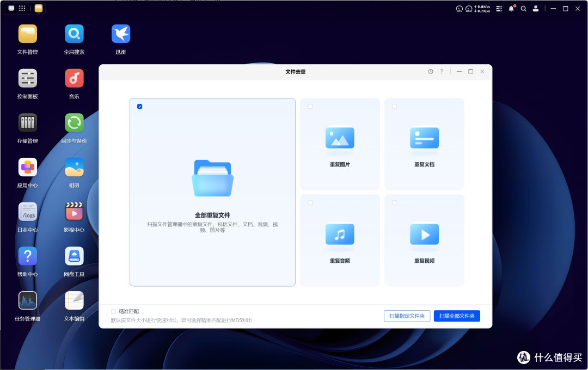
Task: Check the 重复文档 checkbox
Action: click(x=395, y=107)
